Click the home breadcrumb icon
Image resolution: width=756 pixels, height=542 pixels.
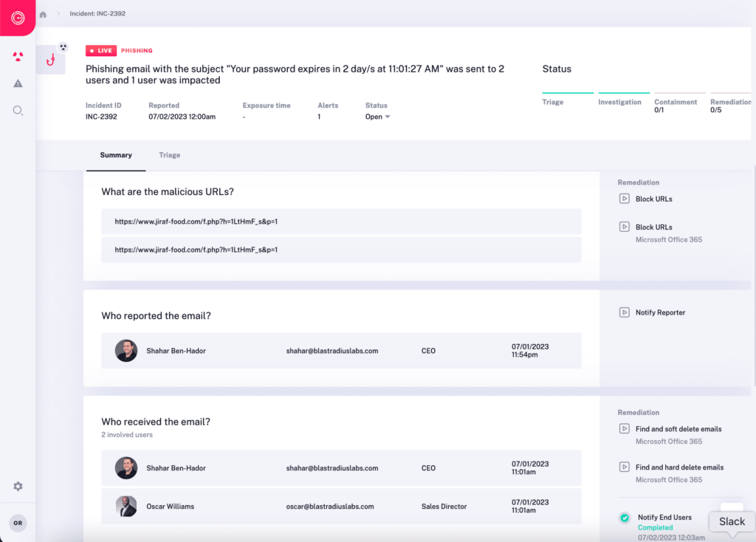(42, 13)
